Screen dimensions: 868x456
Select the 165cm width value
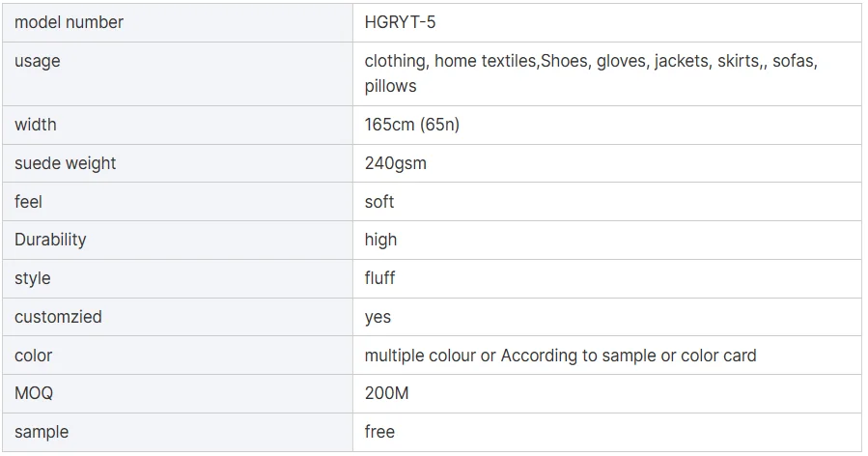411,125
